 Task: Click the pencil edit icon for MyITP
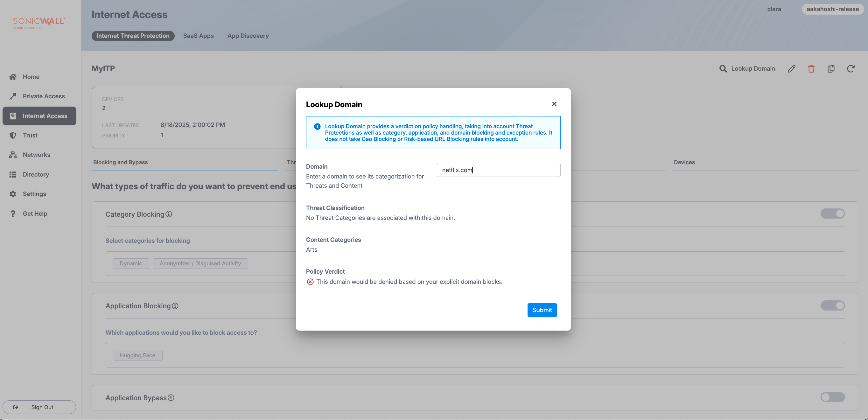(x=791, y=69)
